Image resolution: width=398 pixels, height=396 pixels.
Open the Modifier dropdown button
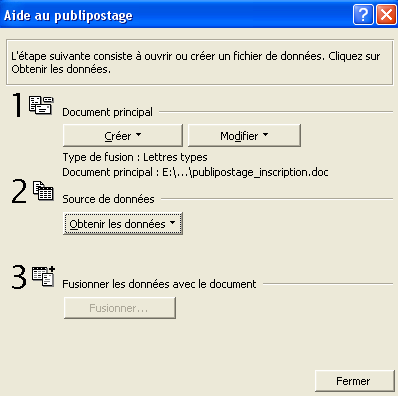244,136
